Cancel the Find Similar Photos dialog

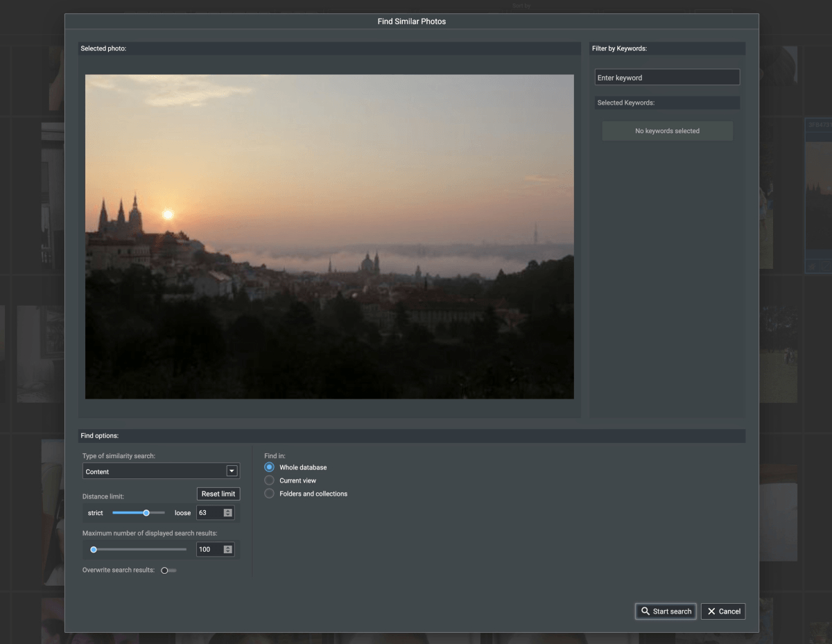pyautogui.click(x=723, y=611)
